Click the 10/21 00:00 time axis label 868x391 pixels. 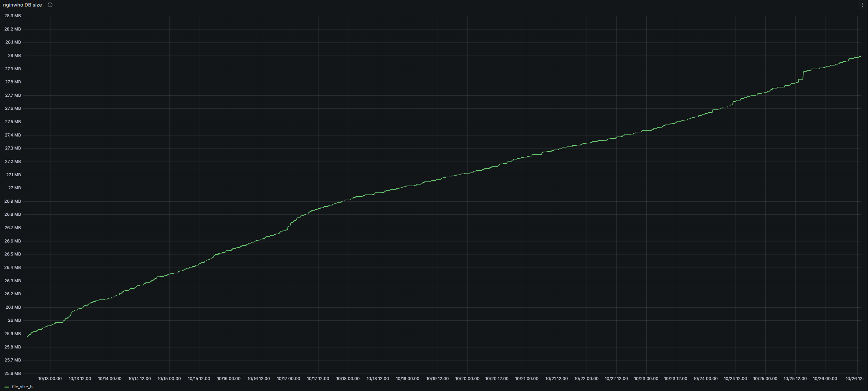click(x=527, y=379)
